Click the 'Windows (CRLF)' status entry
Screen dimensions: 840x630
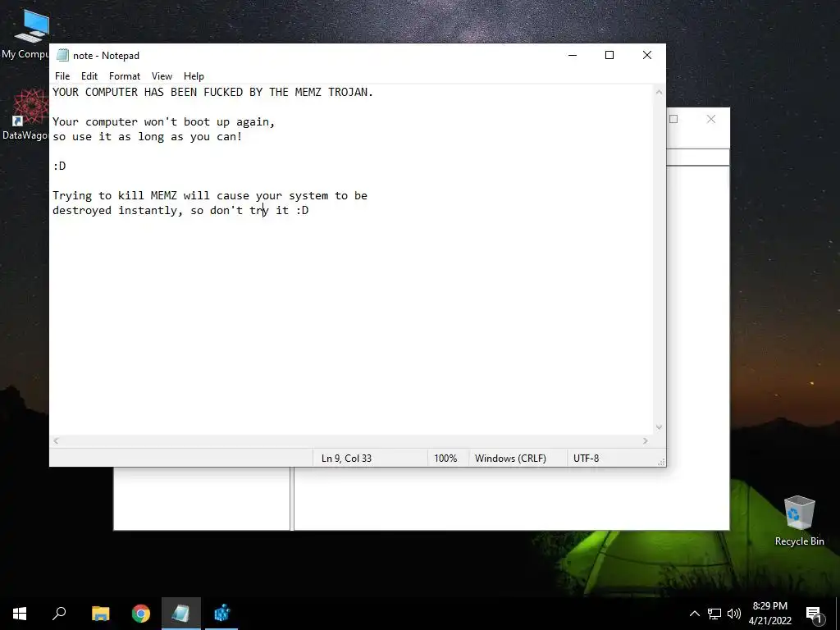(510, 458)
